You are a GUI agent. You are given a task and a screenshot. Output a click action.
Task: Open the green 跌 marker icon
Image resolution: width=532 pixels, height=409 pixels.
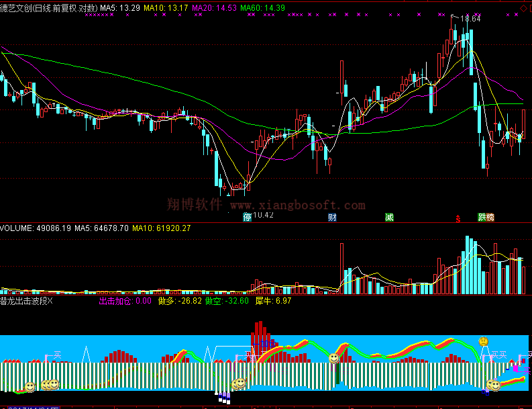[482, 217]
